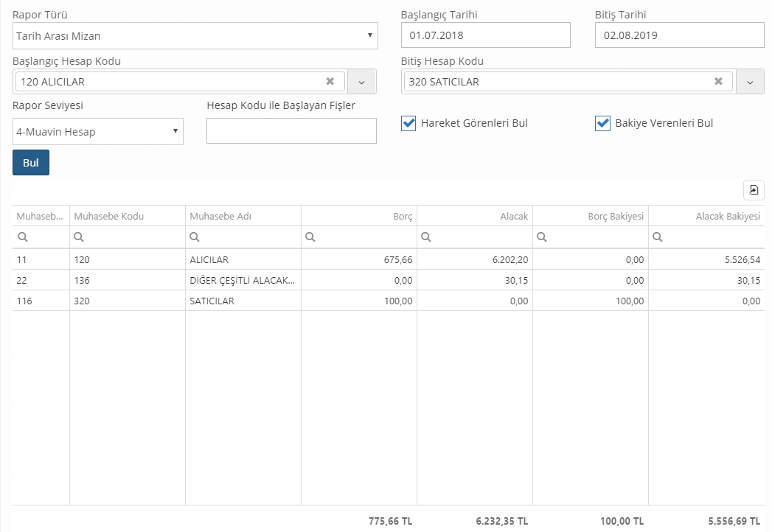Clear the 320 SATICILAR end account selection
The width and height of the screenshot is (772, 532).
click(718, 81)
